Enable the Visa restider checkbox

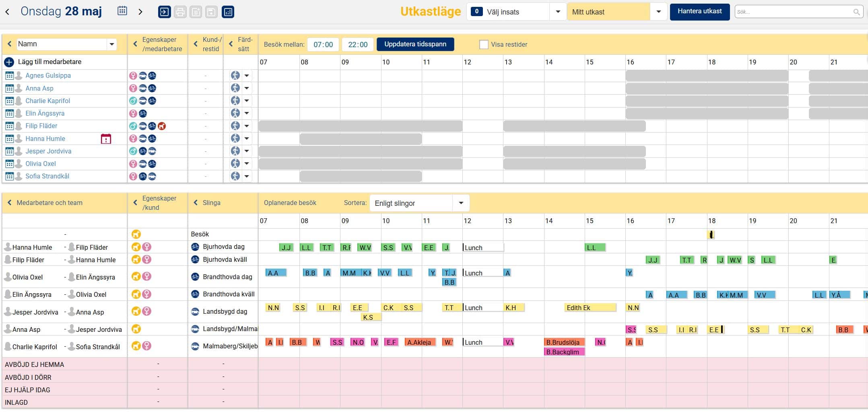484,45
